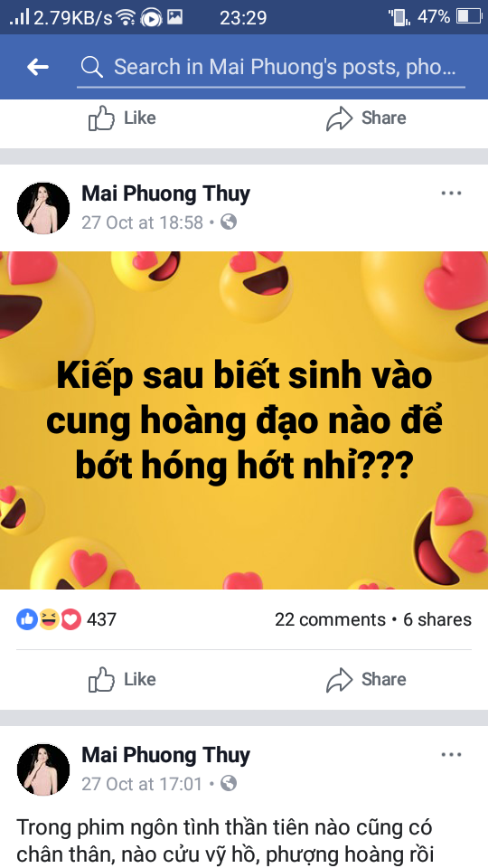
Task: Tap the back arrow icon
Action: coord(38,67)
